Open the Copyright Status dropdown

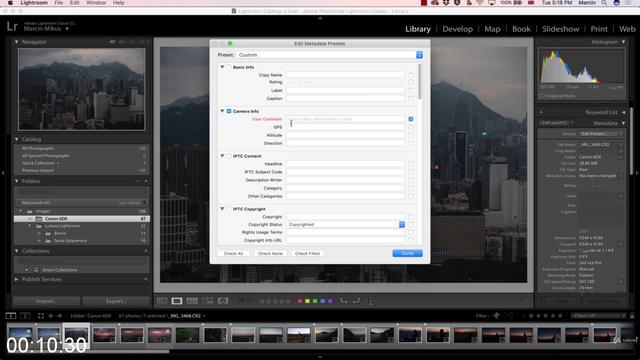pos(346,224)
